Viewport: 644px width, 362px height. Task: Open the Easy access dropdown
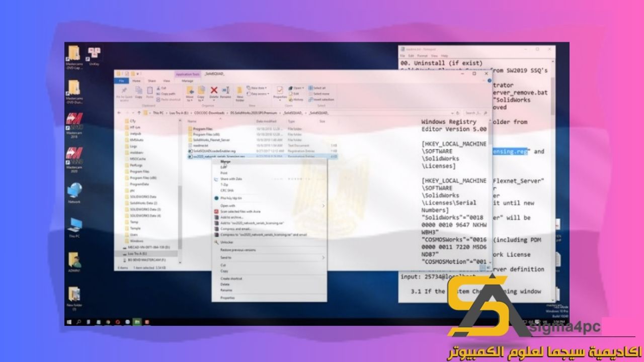click(259, 94)
